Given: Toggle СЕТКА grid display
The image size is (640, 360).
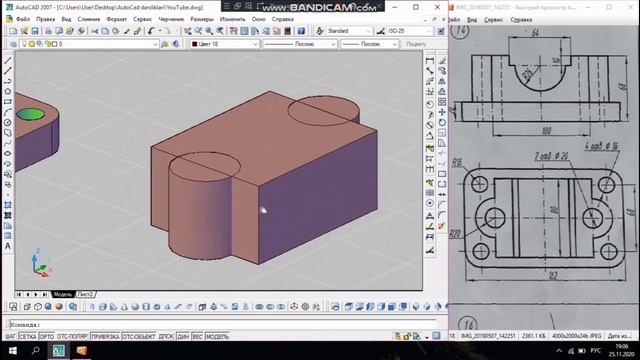Looking at the screenshot, I should (28, 337).
